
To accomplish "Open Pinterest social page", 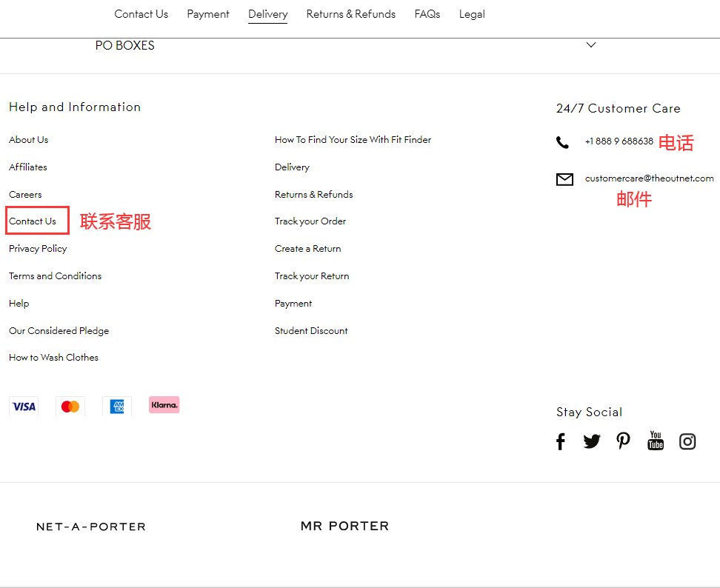I will pos(623,441).
